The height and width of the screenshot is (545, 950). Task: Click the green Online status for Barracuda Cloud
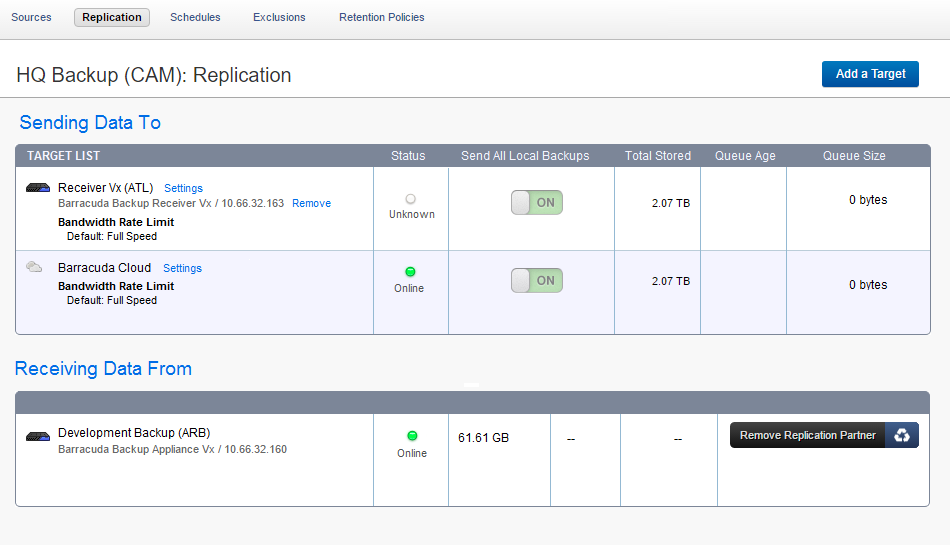(x=410, y=272)
